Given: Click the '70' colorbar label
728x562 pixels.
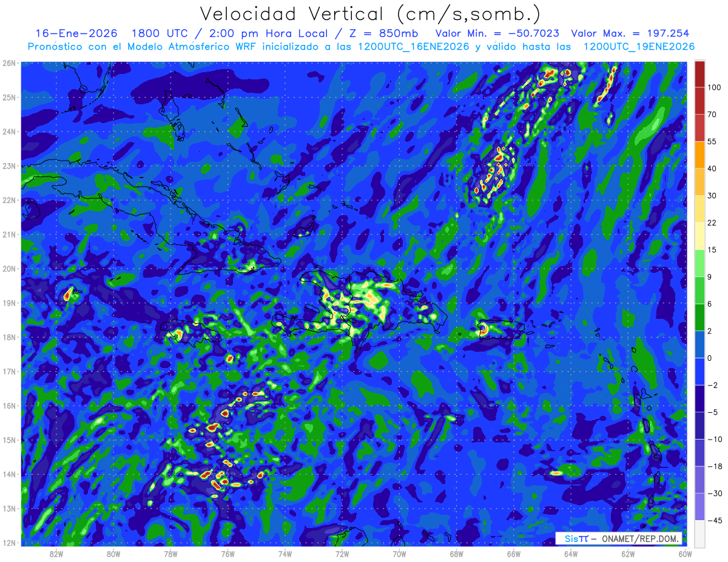Looking at the screenshot, I should 712,115.
